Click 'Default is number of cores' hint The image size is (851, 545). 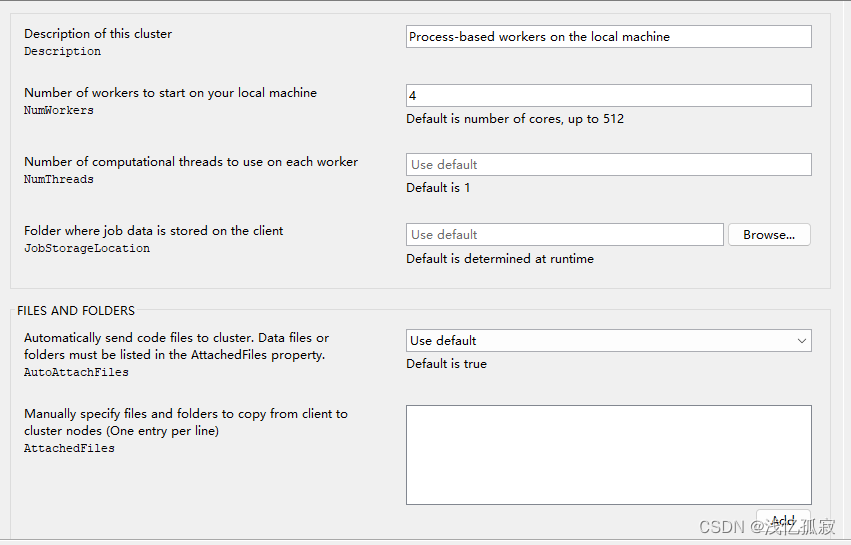click(514, 119)
